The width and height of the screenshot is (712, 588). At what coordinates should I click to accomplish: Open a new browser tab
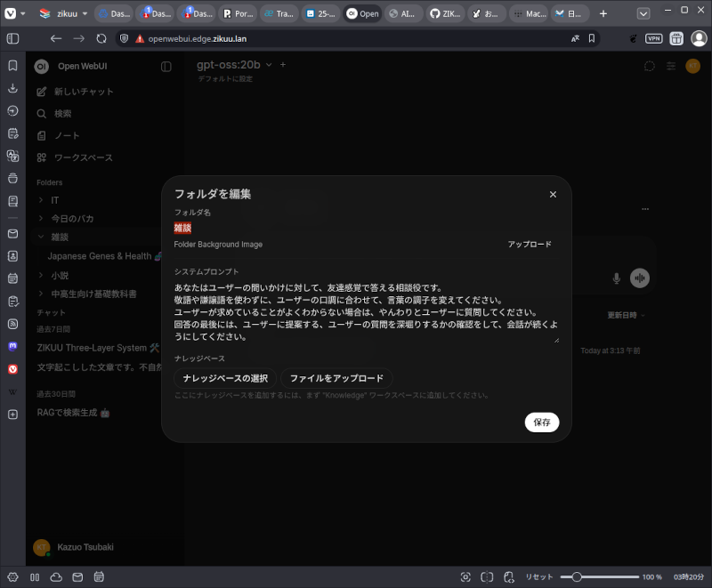click(x=603, y=14)
